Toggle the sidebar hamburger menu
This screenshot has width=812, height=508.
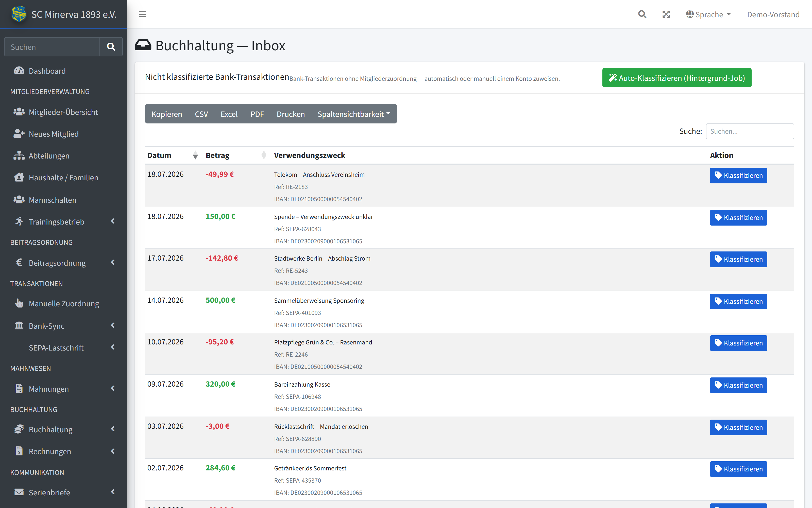click(143, 14)
